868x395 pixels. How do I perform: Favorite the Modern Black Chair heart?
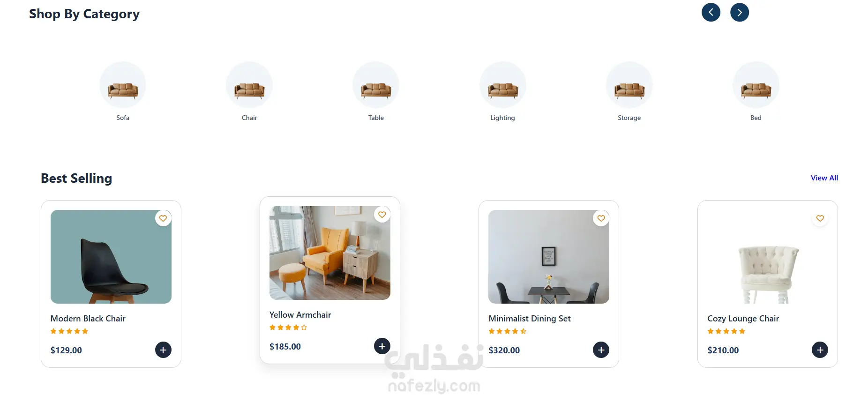163,218
